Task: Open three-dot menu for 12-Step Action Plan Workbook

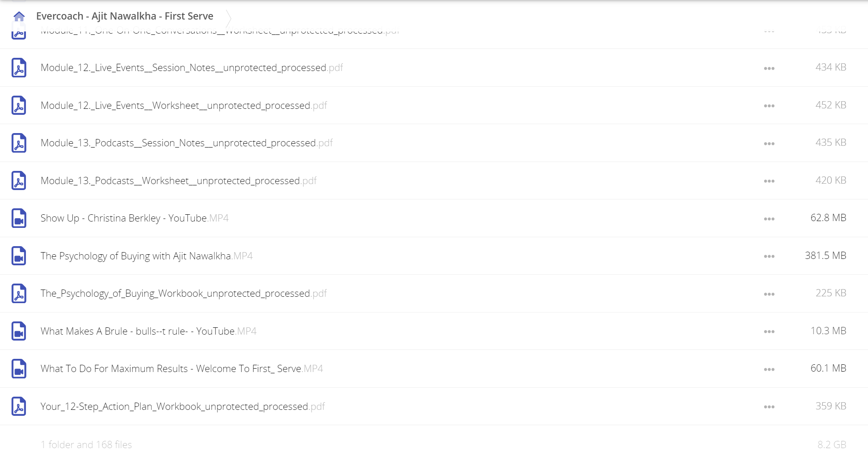Action: click(769, 407)
